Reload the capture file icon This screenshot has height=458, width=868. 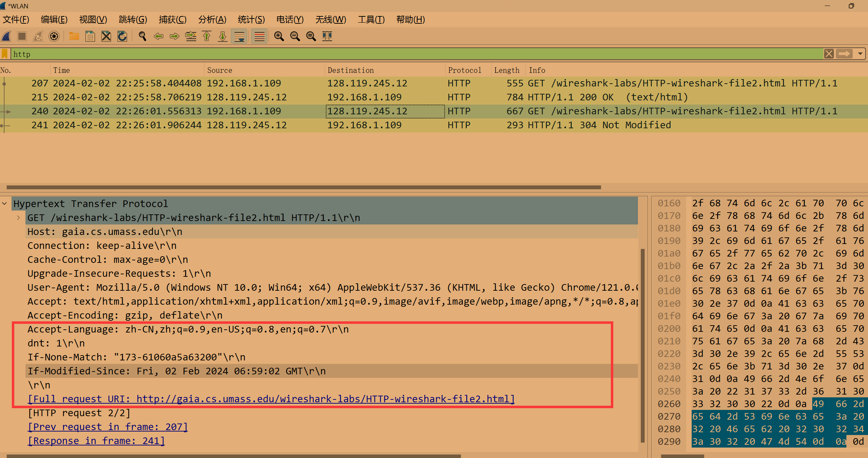tap(122, 36)
